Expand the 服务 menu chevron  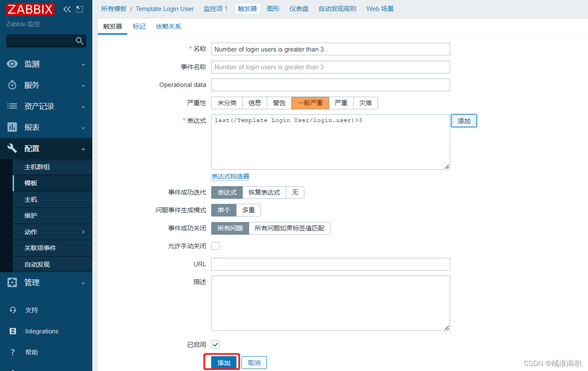tap(83, 86)
